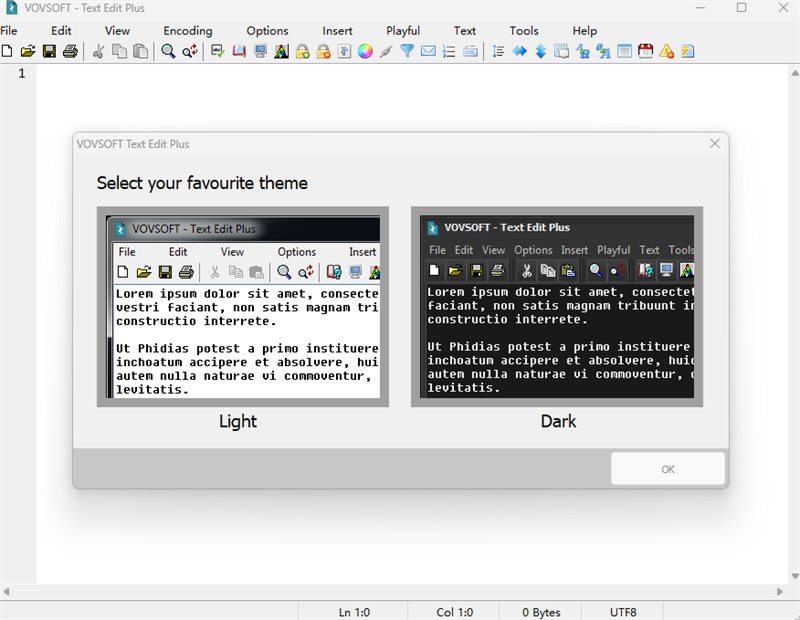Open the Tools menu in the main menu bar
Image resolution: width=800 pixels, height=620 pixels.
(x=524, y=31)
